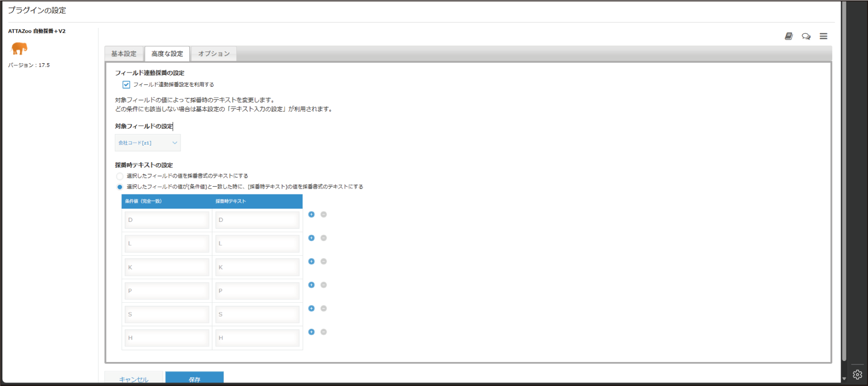Open the chat comments icon

click(x=806, y=36)
